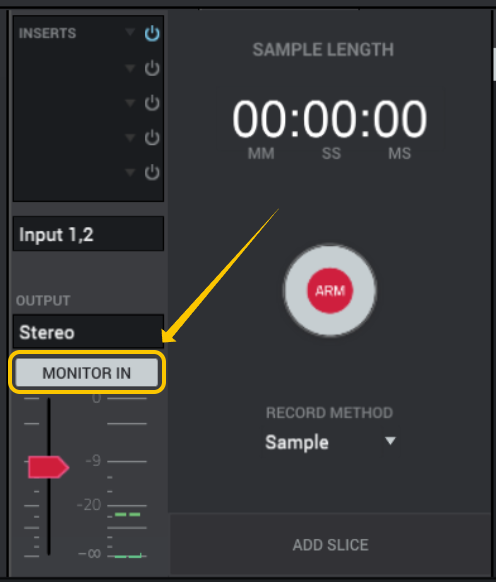Screen dimensions: 496x582
Task: Click the red level fader handle
Action: pyautogui.click(x=48, y=467)
